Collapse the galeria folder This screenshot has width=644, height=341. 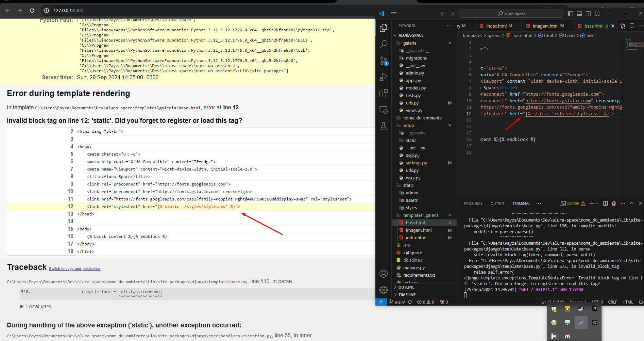click(x=424, y=43)
